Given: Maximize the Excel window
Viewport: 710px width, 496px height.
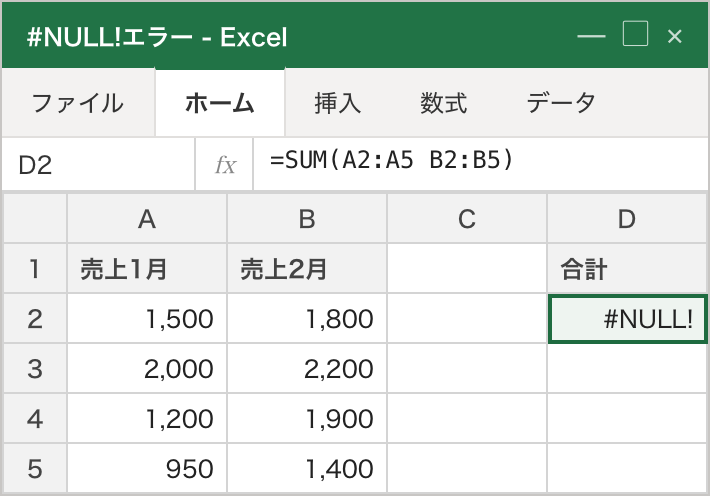Looking at the screenshot, I should click(x=635, y=34).
